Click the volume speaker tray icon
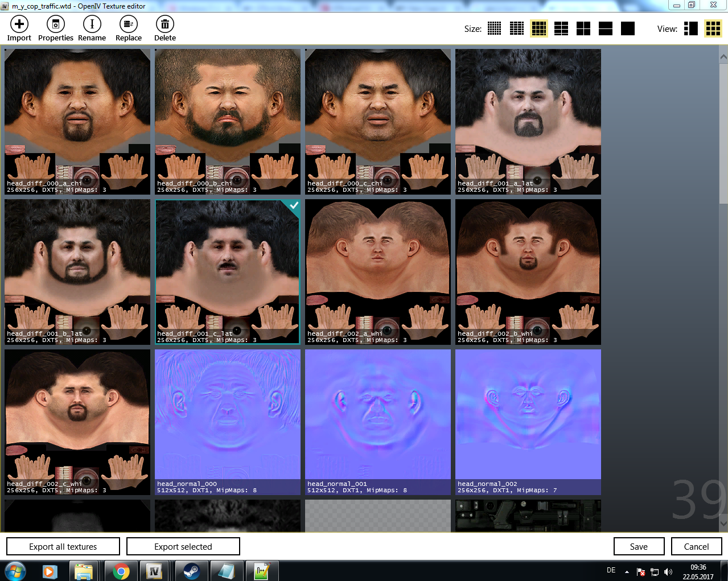Viewport: 728px width, 581px height. click(x=668, y=572)
